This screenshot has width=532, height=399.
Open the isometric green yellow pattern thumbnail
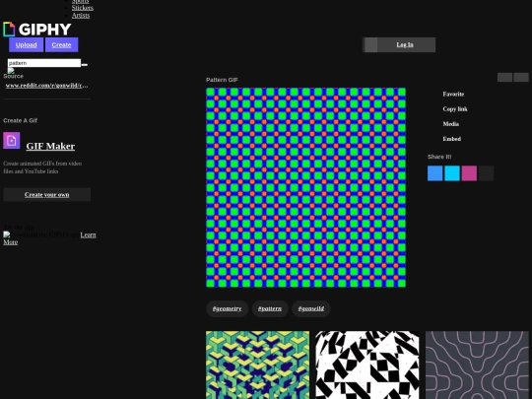[x=257, y=365]
